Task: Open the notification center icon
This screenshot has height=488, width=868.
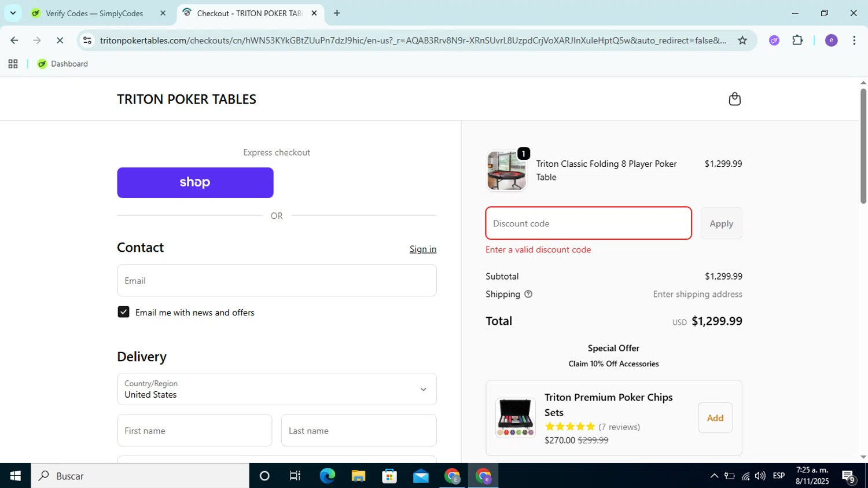Action: 849,476
